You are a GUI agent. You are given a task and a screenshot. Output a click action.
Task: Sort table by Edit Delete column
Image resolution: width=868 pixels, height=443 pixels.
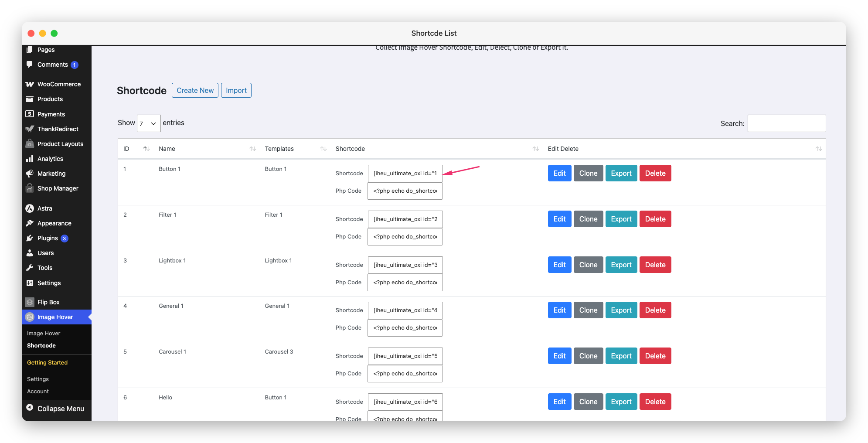(819, 149)
